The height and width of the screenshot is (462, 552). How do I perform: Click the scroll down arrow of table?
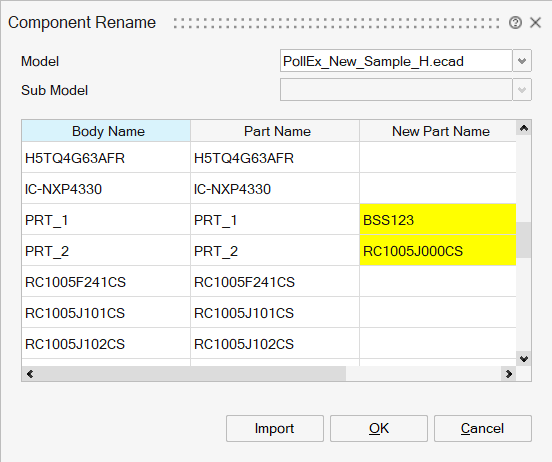tap(524, 359)
